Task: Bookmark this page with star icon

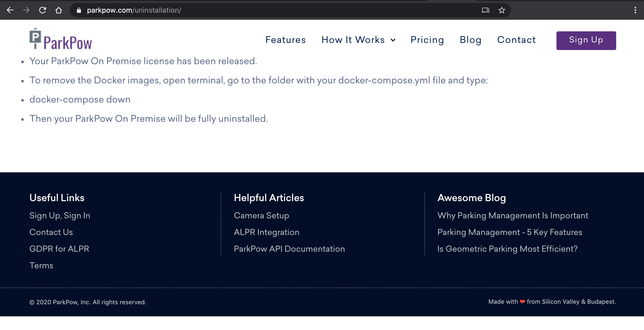Action: coord(502,10)
